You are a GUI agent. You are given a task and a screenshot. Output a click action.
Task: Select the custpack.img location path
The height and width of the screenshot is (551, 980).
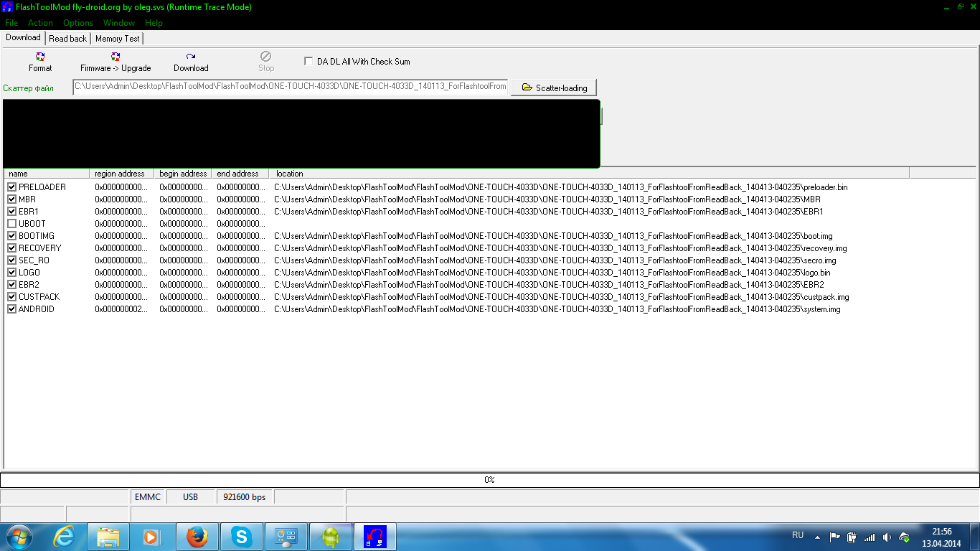(562, 297)
